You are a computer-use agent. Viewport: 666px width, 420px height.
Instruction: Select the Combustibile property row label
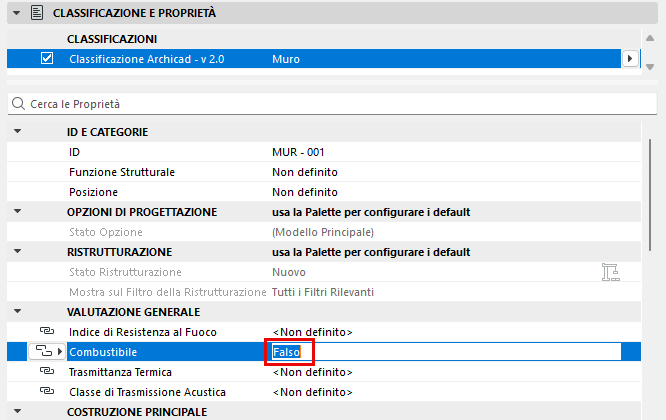[103, 352]
